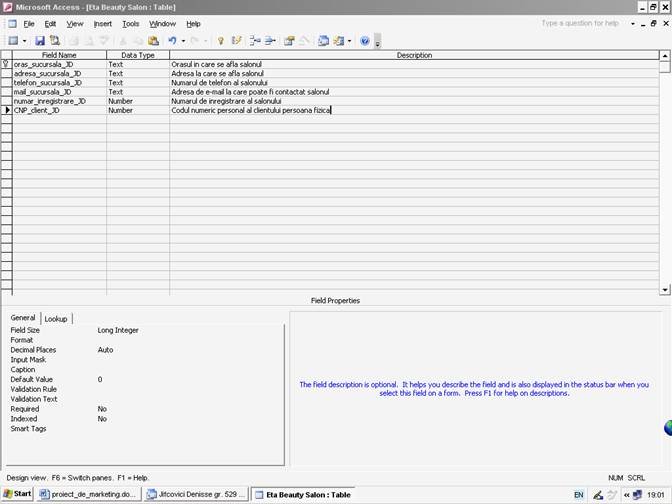
Task: Click the File Search toolbar icon
Action: [x=55, y=41]
